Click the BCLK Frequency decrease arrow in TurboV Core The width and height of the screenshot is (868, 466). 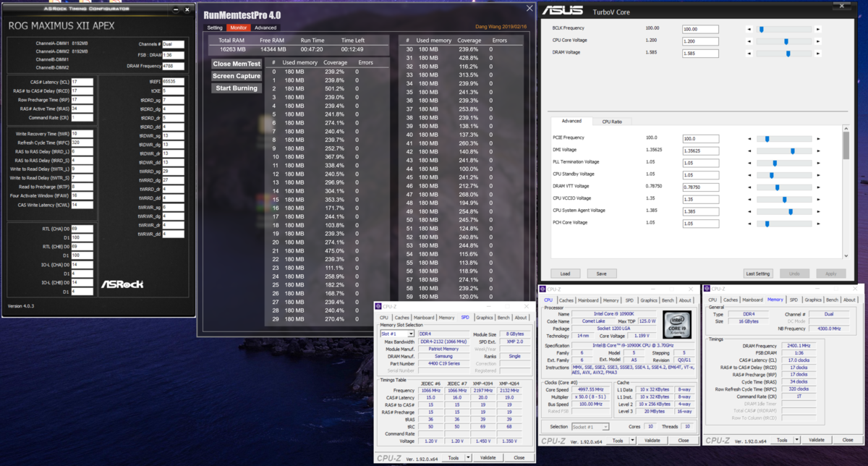click(x=749, y=30)
